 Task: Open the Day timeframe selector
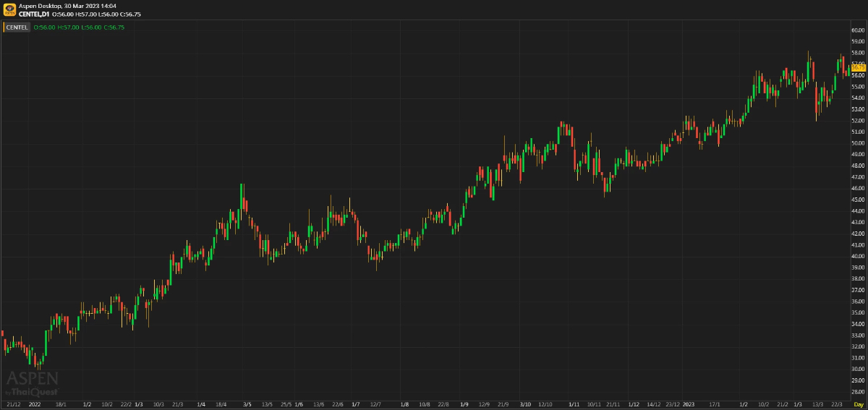point(859,404)
